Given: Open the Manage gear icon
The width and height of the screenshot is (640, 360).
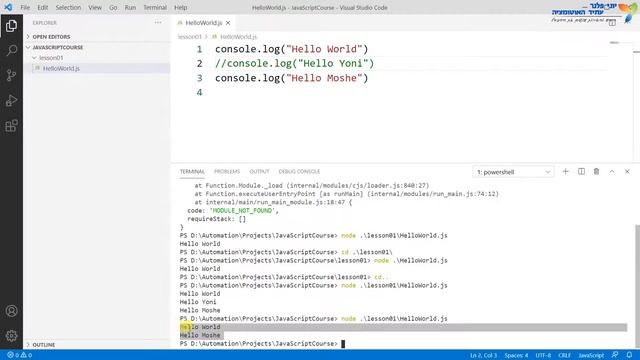Looking at the screenshot, I should click(11, 336).
